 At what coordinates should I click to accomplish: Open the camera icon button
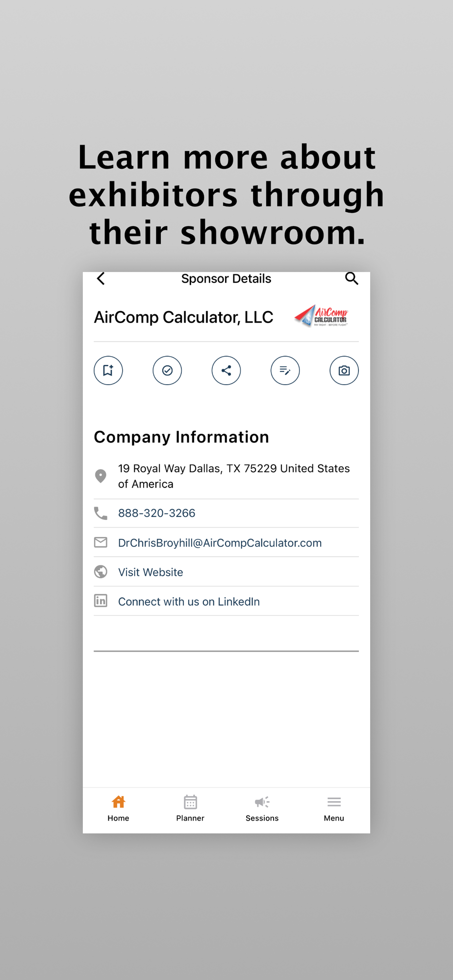[x=344, y=370]
